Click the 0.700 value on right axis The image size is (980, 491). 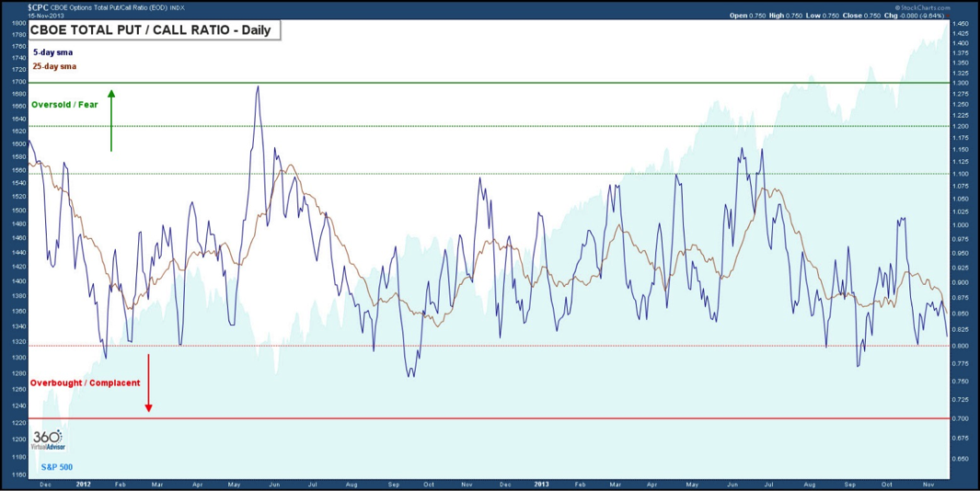pyautogui.click(x=963, y=418)
